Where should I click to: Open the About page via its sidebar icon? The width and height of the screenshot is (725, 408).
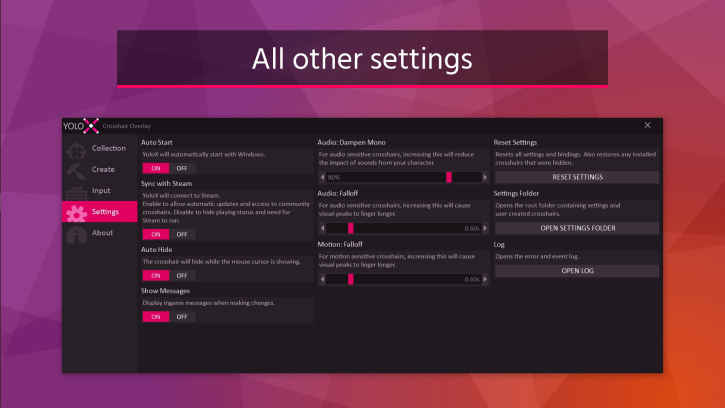pyautogui.click(x=75, y=234)
